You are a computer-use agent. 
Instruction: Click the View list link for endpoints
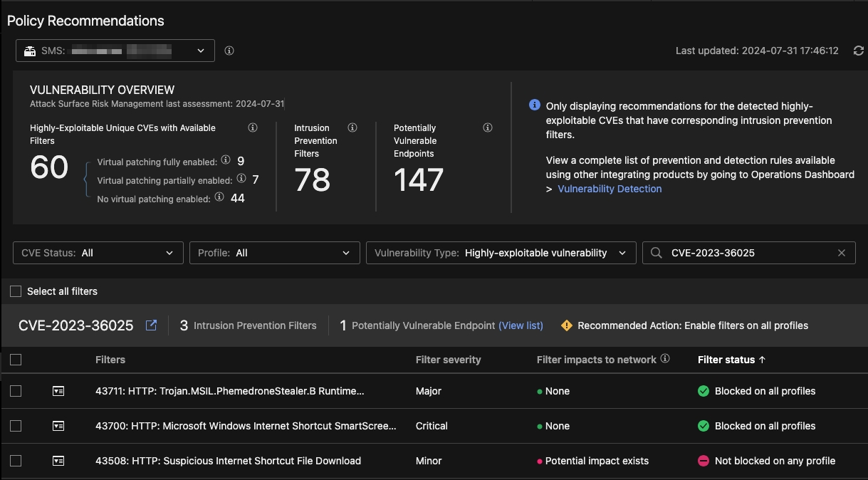pyautogui.click(x=521, y=325)
